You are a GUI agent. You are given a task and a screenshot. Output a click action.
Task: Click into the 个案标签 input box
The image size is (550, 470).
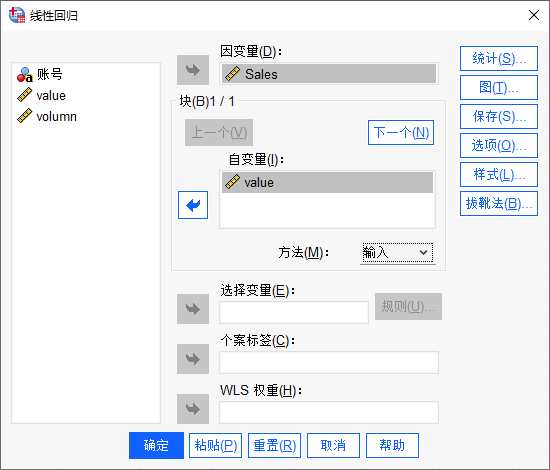point(329,362)
